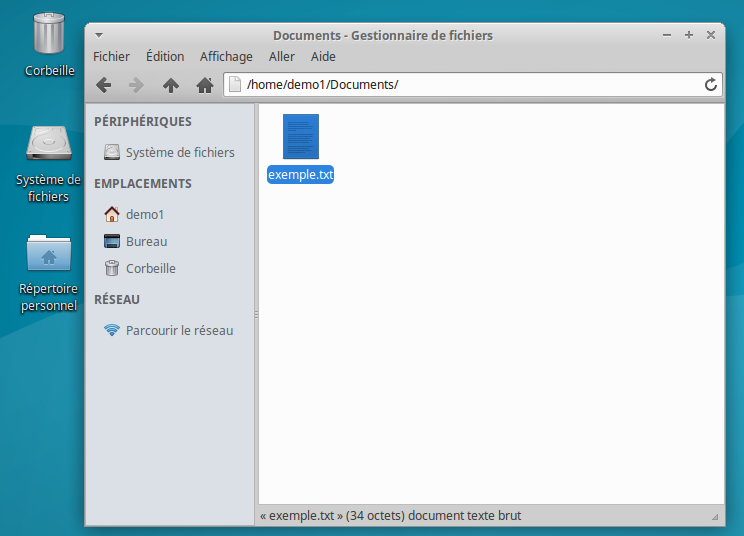Click Système de fichiers desktop drive icon

[x=49, y=146]
